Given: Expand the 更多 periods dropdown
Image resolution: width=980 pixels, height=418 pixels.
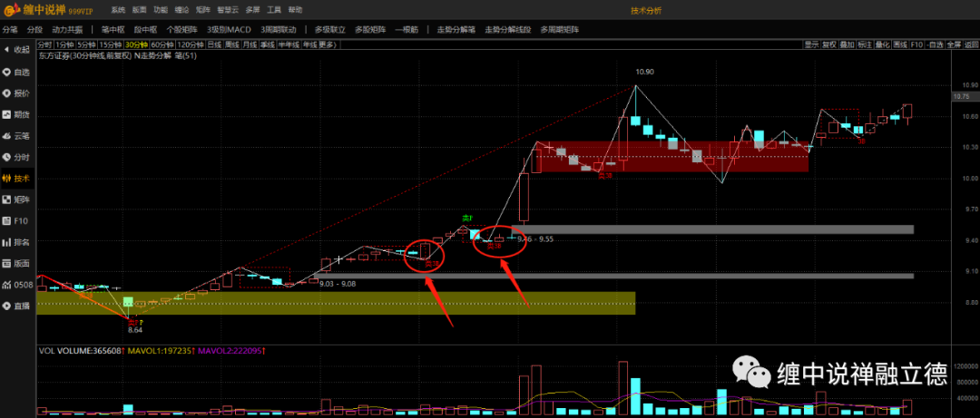Looking at the screenshot, I should [328, 44].
